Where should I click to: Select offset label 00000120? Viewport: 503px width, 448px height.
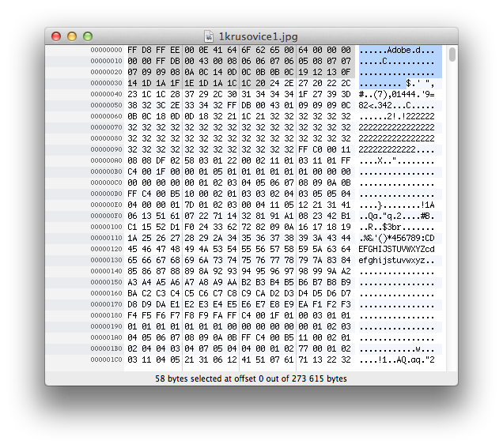(106, 249)
